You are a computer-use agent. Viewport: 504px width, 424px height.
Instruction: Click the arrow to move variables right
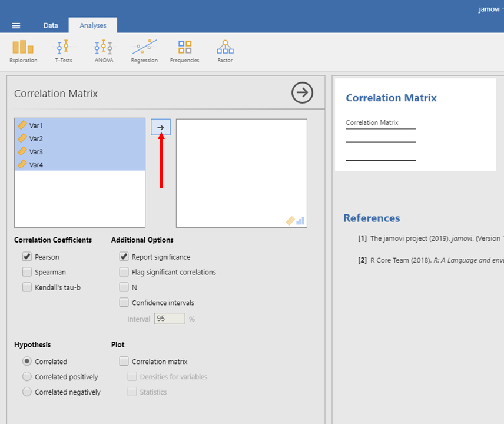coord(161,127)
